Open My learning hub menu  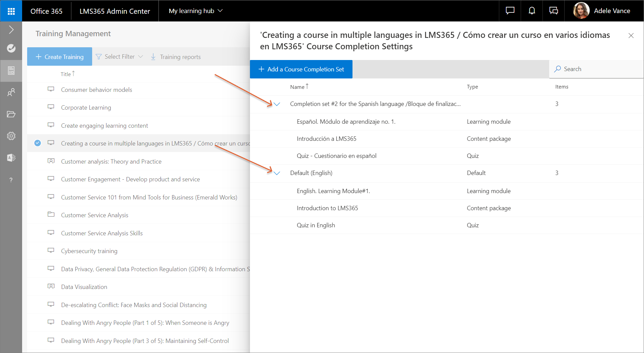195,11
